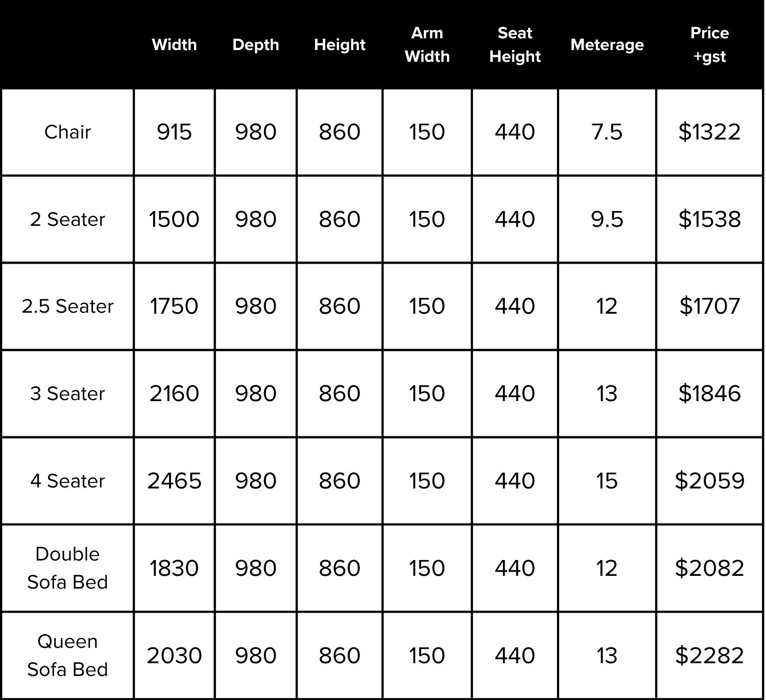Image resolution: width=766 pixels, height=700 pixels.
Task: Click the 1830 width cell
Action: coord(174,568)
